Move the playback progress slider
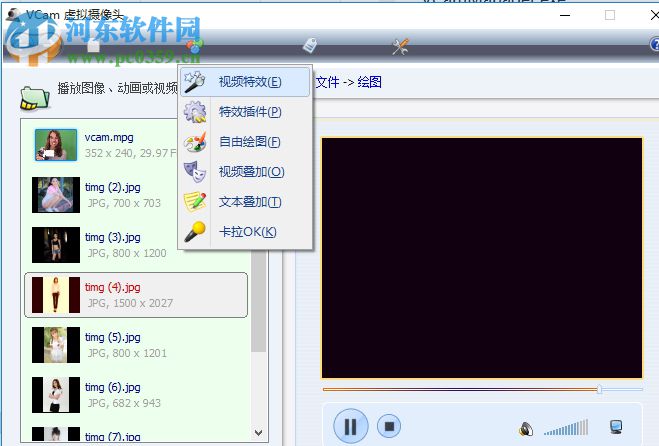659x446 pixels. pos(599,389)
